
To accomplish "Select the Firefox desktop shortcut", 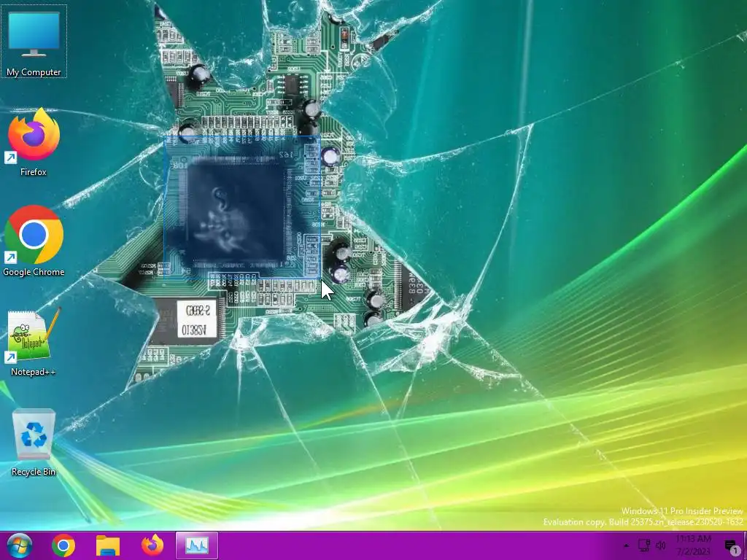I will (x=34, y=142).
